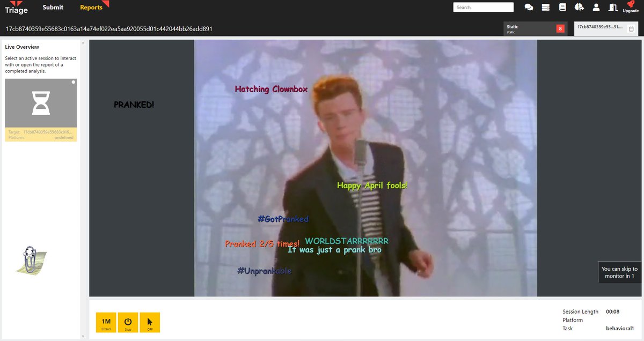Switch to the 17cb8740359e55 behavioral tab
The height and width of the screenshot is (341, 644).
[606, 29]
